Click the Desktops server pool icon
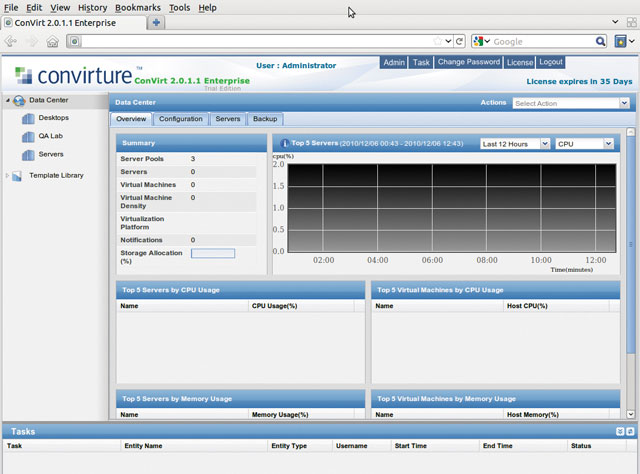 [x=28, y=118]
